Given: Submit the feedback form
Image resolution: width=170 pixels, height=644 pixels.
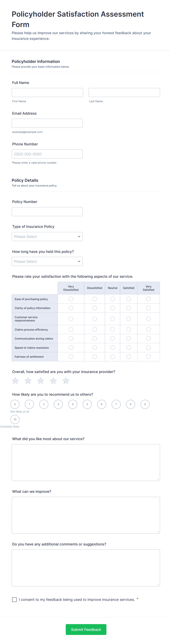Looking at the screenshot, I should click(x=86, y=629).
